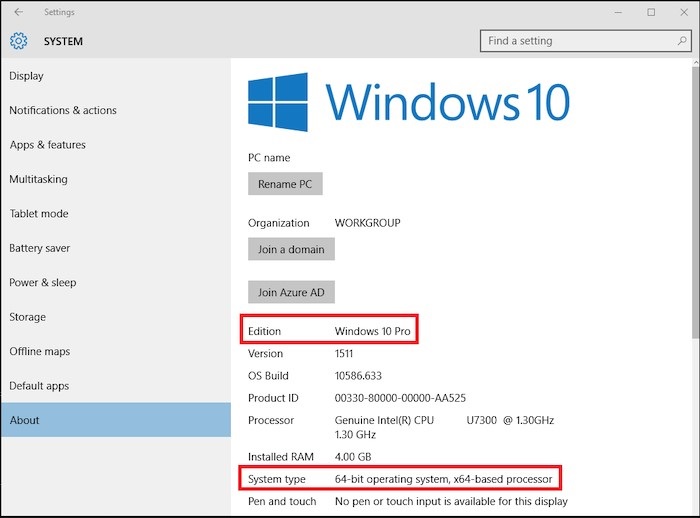
Task: Click Join a domain button
Action: [x=291, y=249]
